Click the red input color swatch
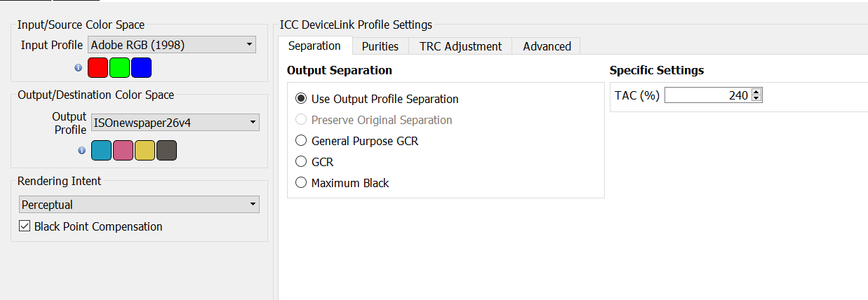 click(98, 68)
